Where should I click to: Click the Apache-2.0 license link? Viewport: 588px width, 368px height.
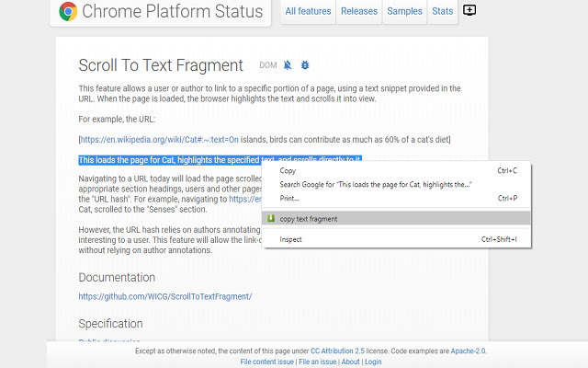pos(467,351)
